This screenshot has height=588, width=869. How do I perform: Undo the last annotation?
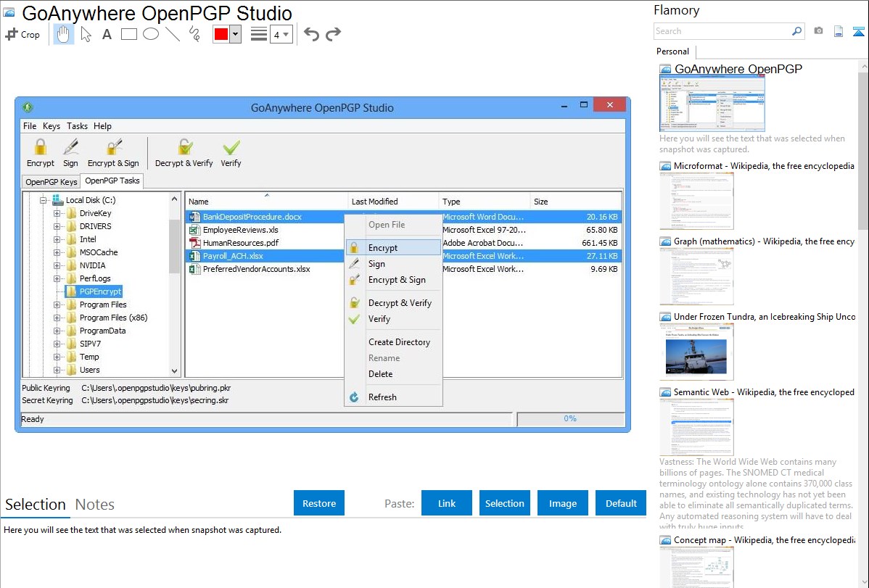tap(311, 34)
